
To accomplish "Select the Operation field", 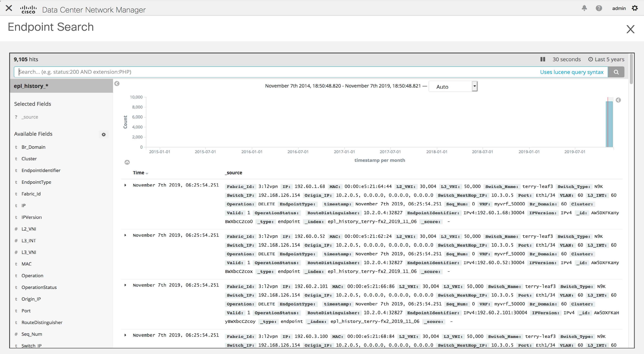I will 32,276.
